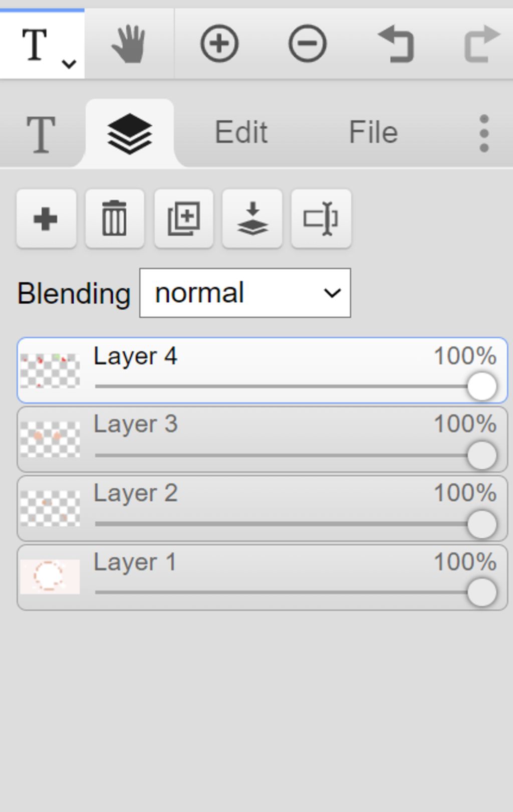The width and height of the screenshot is (513, 812).
Task: Select Layer 2 in the layer list
Action: [x=263, y=508]
